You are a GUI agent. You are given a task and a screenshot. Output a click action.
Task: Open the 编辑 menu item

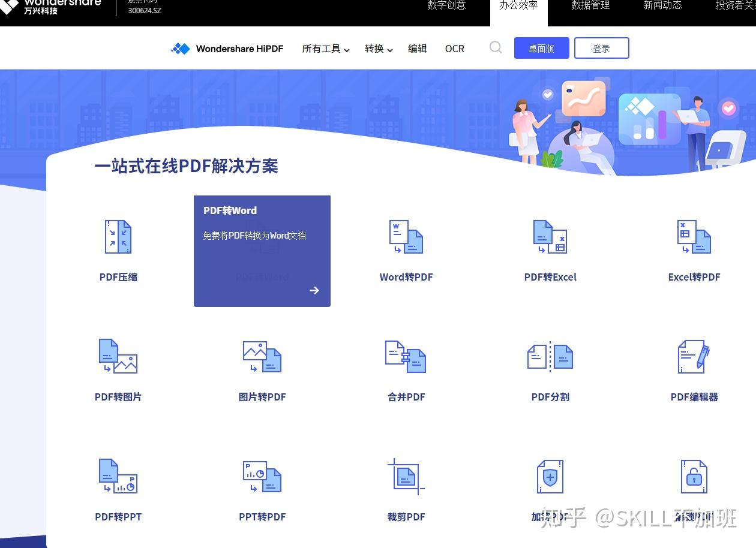point(417,49)
